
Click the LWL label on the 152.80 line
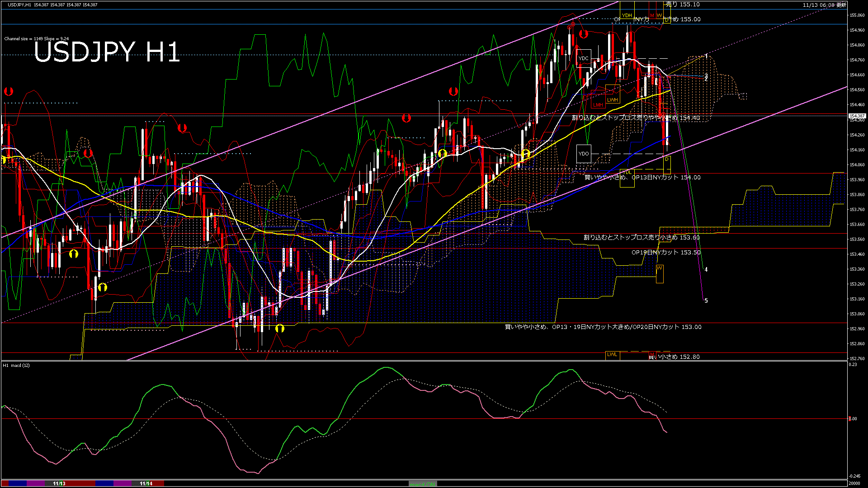coord(612,355)
